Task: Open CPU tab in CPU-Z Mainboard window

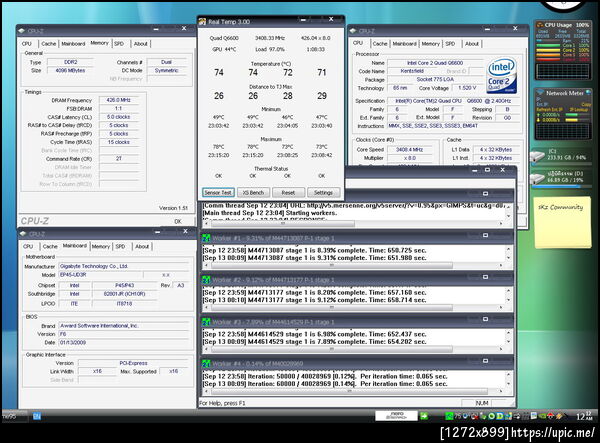Action: click(28, 246)
